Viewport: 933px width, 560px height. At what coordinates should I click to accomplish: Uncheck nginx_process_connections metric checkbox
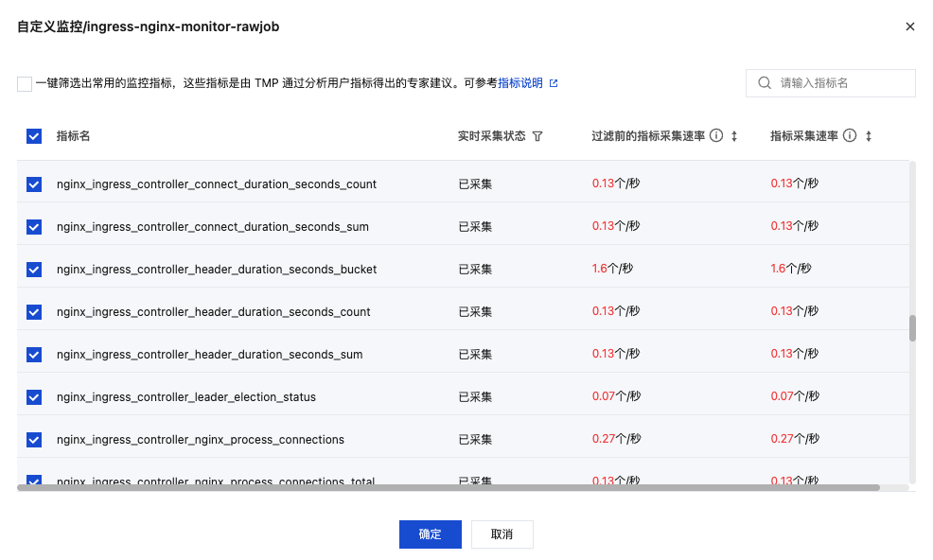click(34, 440)
